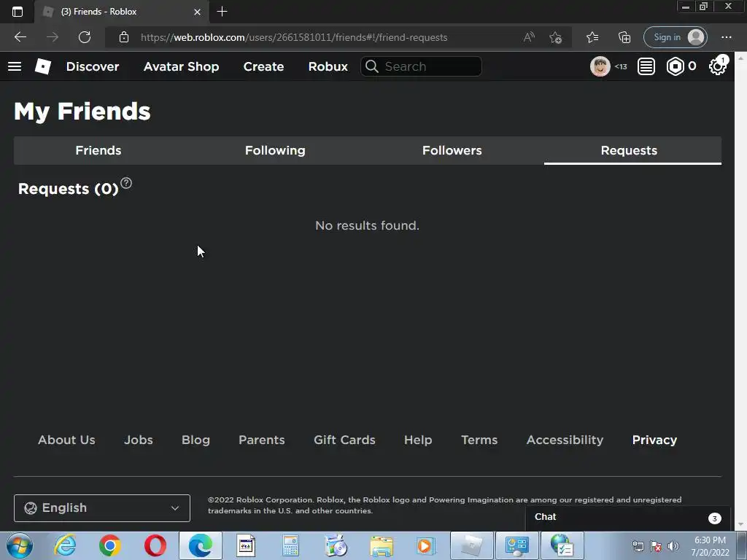
Task: Open the Chat panel bar
Action: point(628,518)
